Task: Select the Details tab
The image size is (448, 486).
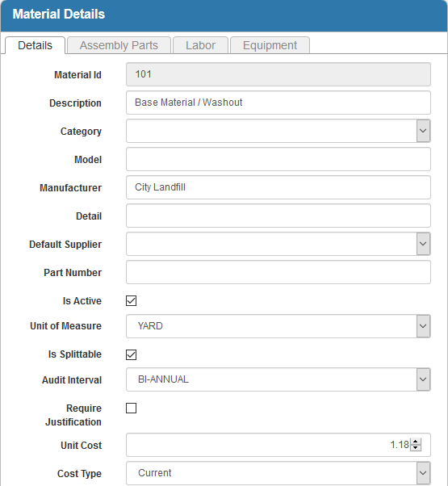Action: 35,45
